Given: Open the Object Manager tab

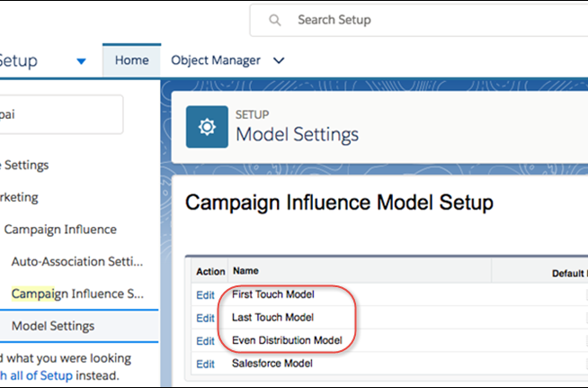Looking at the screenshot, I should click(x=216, y=60).
